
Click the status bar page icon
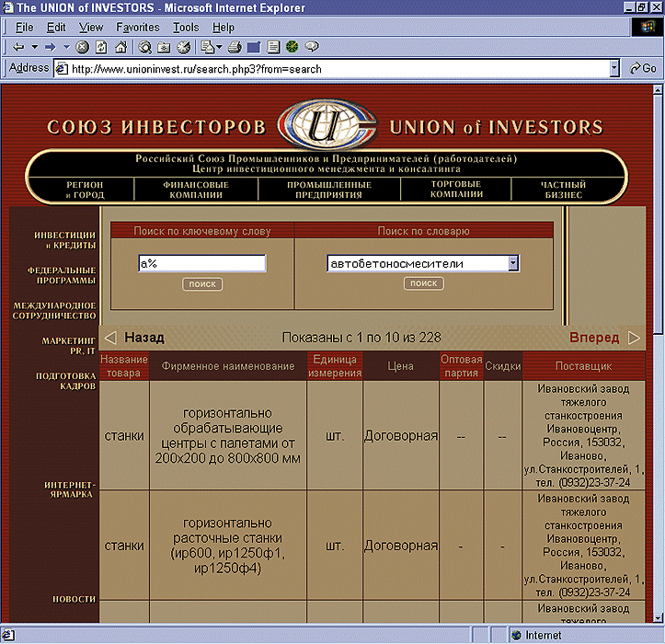8,635
